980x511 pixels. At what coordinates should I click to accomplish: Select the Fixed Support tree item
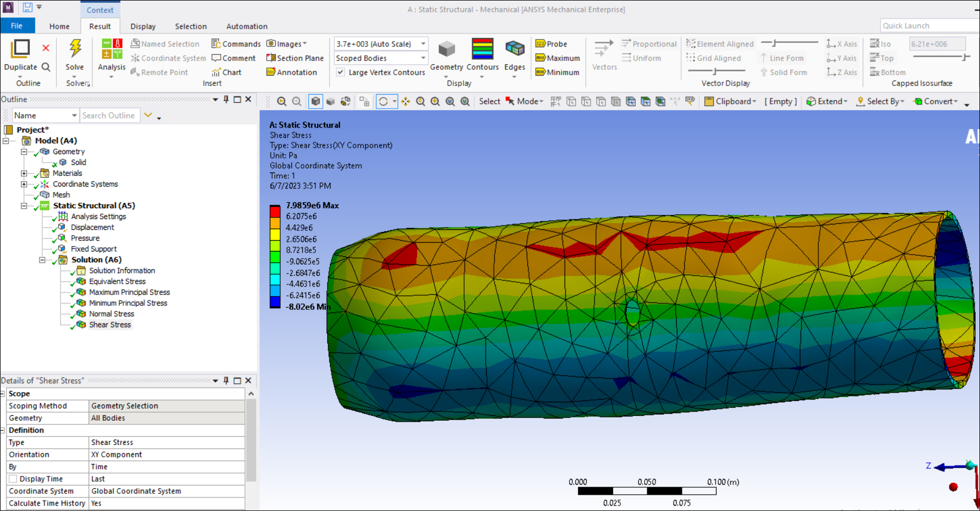[94, 249]
